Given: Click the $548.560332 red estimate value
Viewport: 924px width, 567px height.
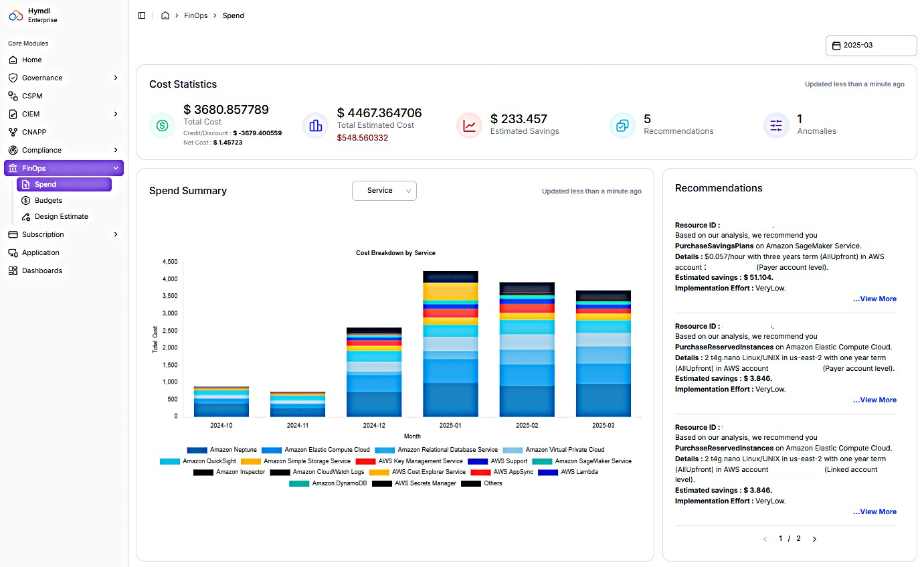Looking at the screenshot, I should [363, 138].
